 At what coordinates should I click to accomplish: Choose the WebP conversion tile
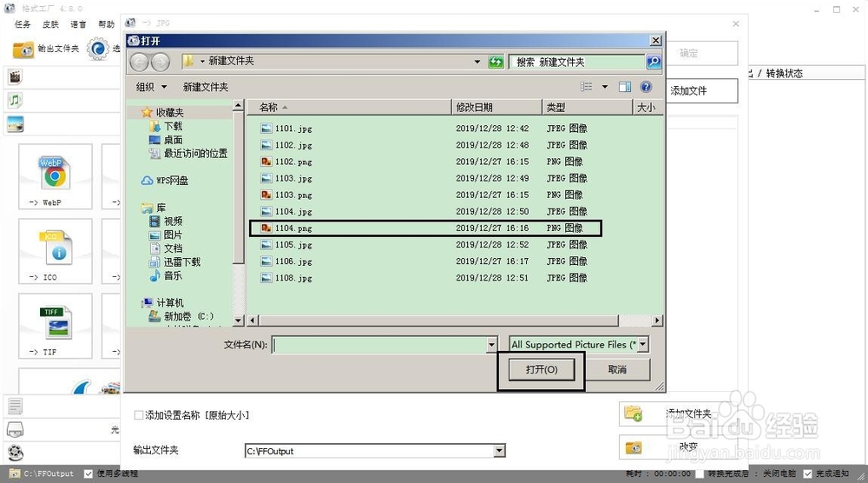(x=55, y=176)
